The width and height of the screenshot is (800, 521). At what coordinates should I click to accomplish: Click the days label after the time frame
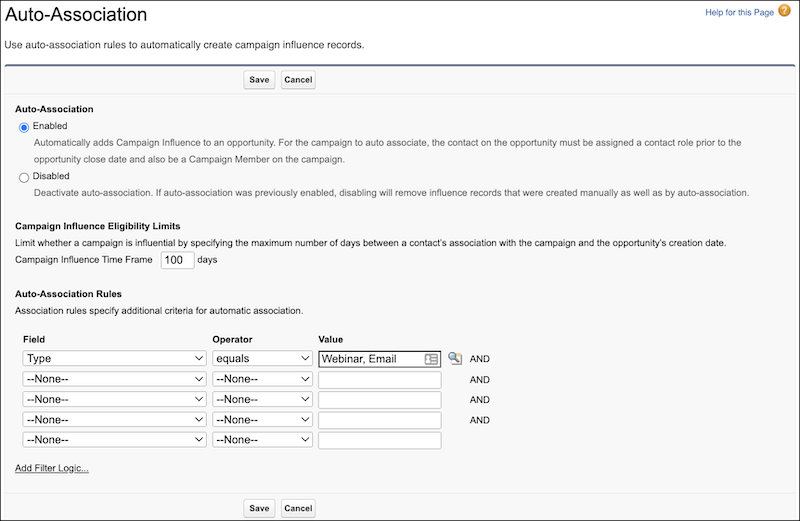pyautogui.click(x=207, y=260)
